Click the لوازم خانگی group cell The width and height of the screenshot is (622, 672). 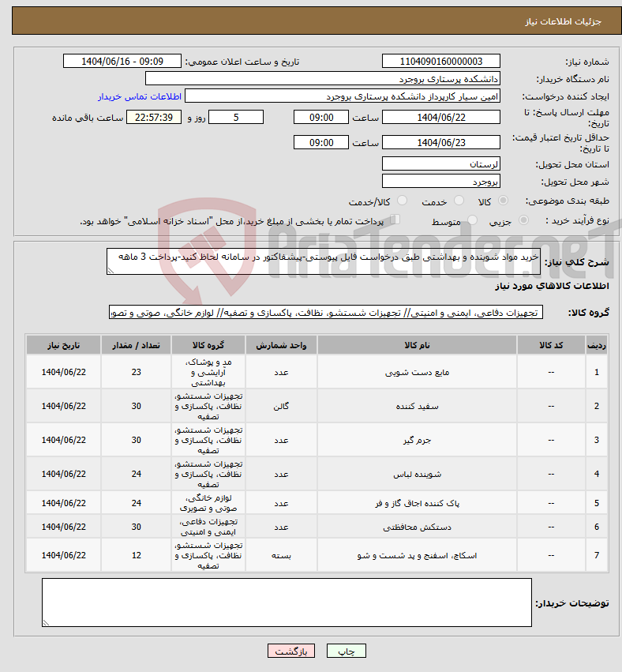tap(208, 503)
